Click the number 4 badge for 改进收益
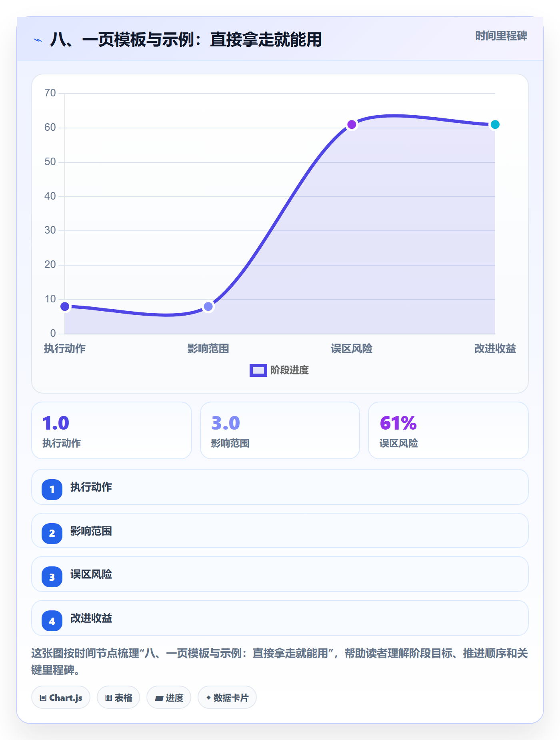560x740 pixels. click(52, 621)
